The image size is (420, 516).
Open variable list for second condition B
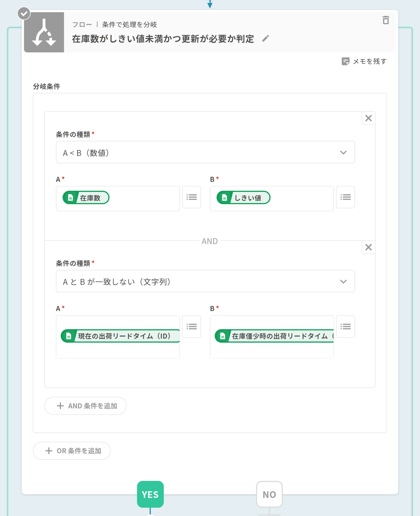[345, 327]
